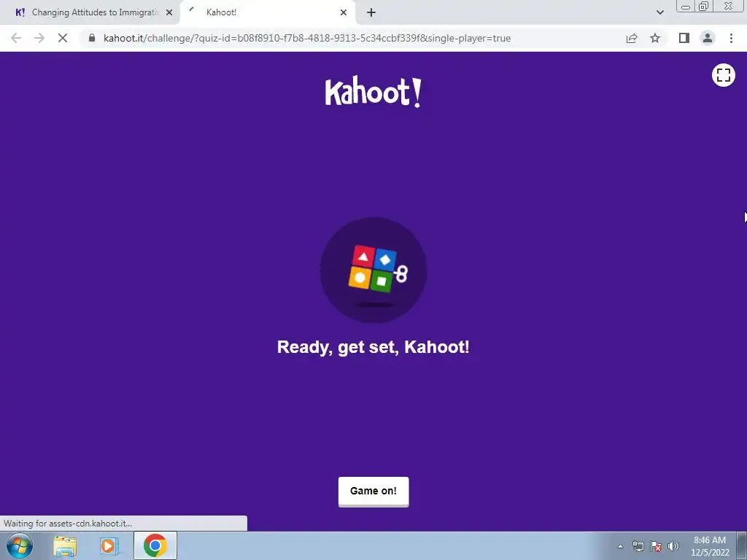
Task: Open the Chrome profile menu
Action: pyautogui.click(x=708, y=38)
